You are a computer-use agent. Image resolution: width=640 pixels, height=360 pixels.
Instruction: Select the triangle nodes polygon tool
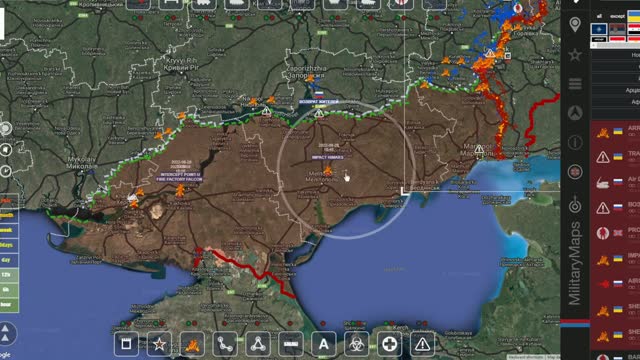258,344
